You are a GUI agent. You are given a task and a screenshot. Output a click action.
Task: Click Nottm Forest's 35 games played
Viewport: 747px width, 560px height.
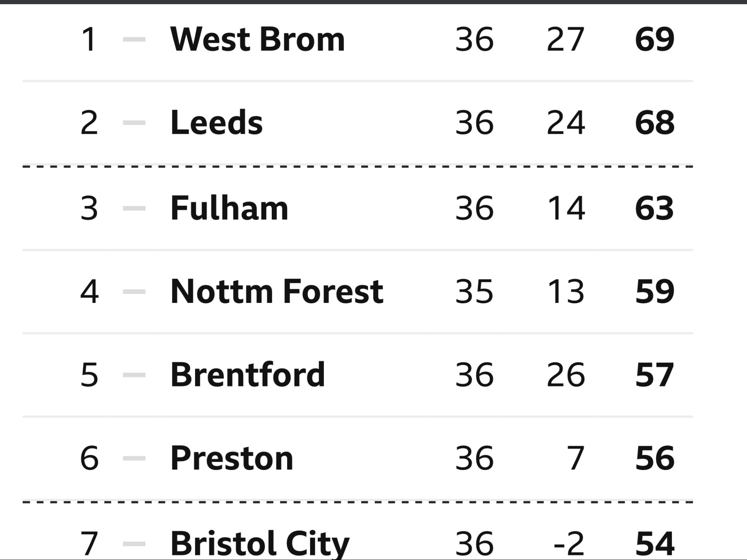click(x=474, y=291)
